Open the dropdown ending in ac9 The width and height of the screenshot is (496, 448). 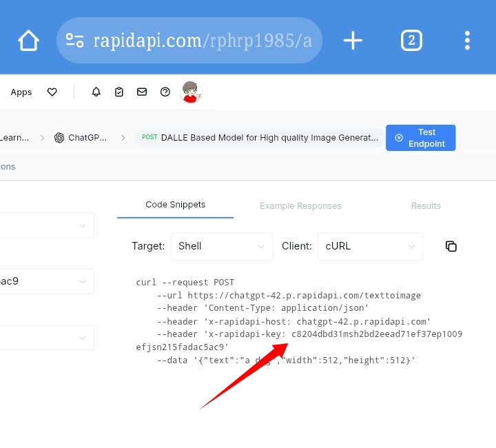click(x=47, y=281)
